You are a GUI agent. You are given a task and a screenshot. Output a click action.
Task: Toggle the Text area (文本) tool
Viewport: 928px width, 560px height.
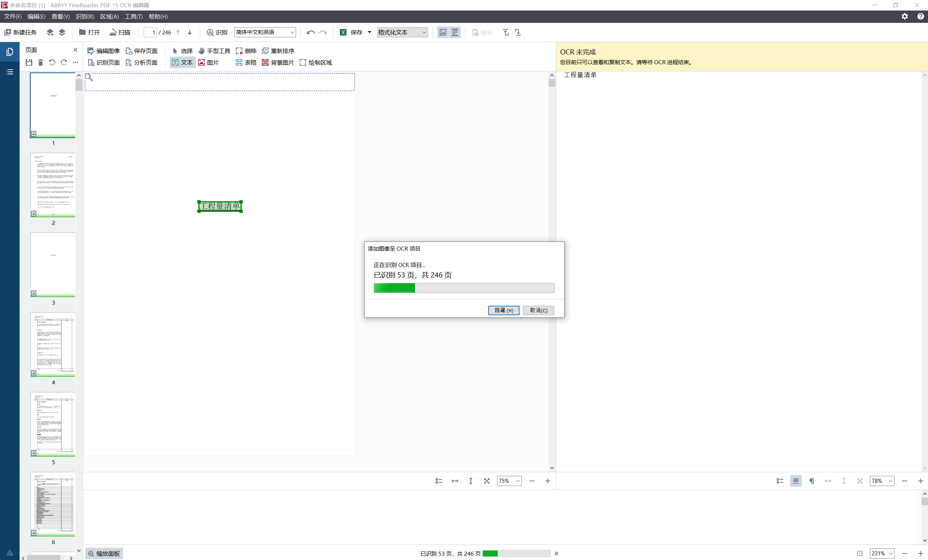pyautogui.click(x=182, y=62)
